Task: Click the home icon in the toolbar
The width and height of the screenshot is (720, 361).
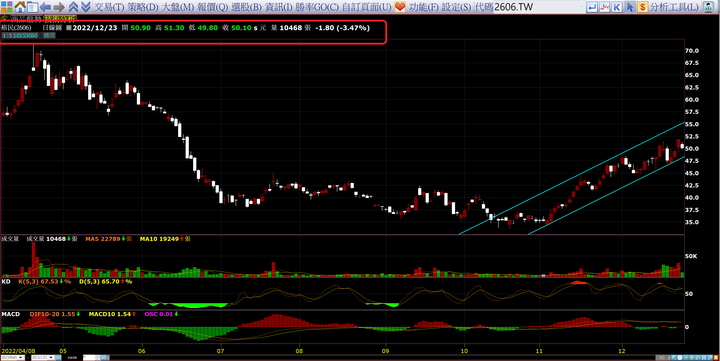Action: tap(20, 6)
